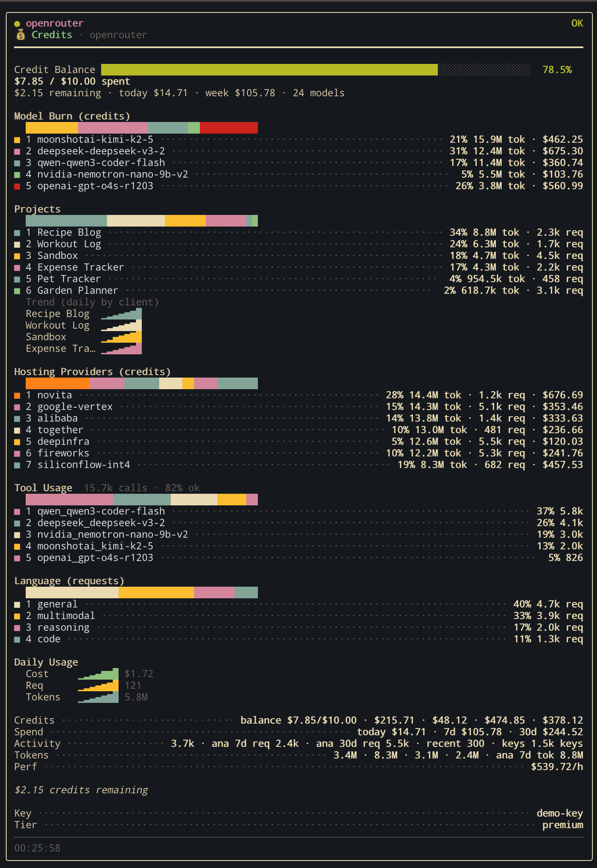Click the Tokens summary row label
Screen dimensions: 597x868
coord(32,755)
